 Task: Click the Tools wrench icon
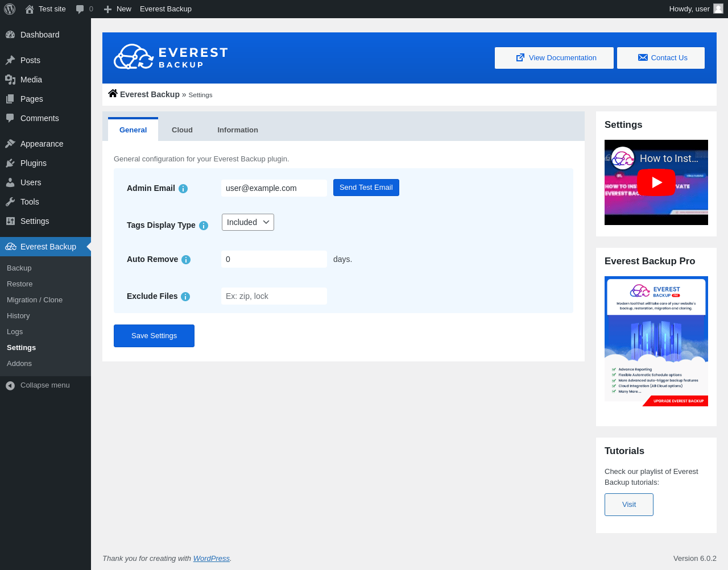[x=10, y=202]
